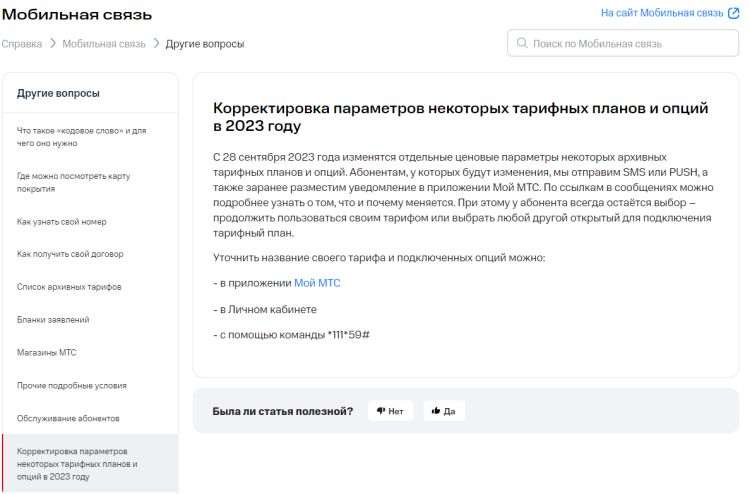This screenshot has width=750, height=494.
Task: Open «Прочие подробные условия» item
Action: pos(72,385)
